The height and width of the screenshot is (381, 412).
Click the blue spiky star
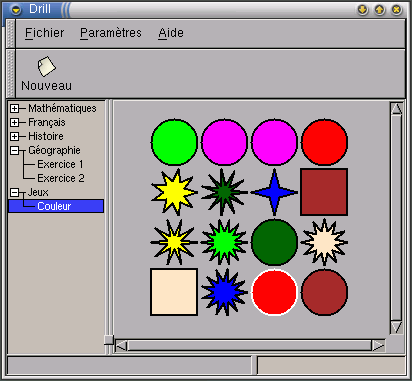click(x=224, y=292)
